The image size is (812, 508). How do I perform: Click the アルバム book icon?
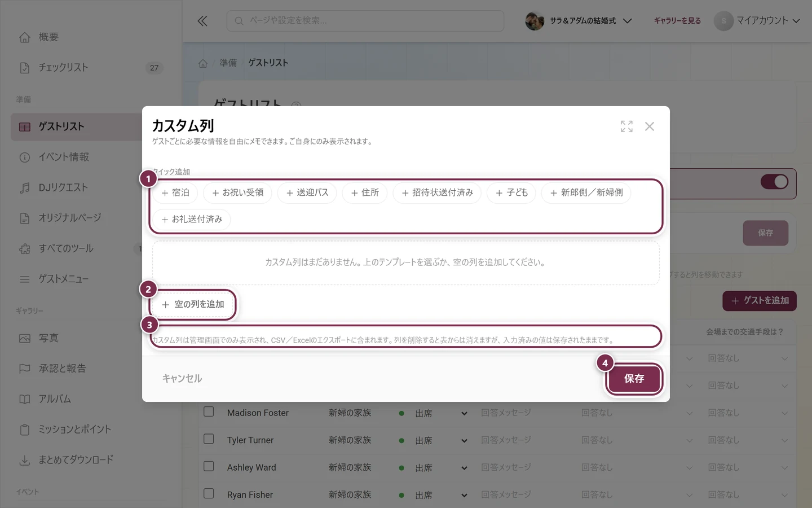pyautogui.click(x=25, y=399)
